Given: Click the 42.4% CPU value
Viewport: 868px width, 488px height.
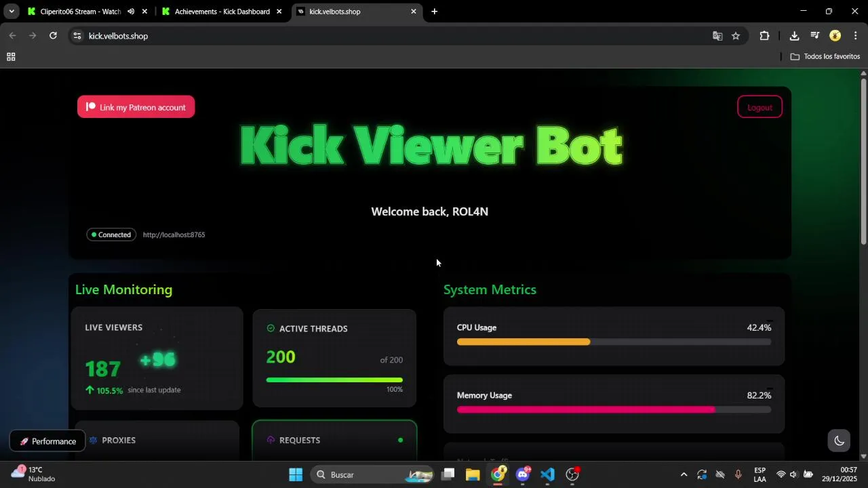Looking at the screenshot, I should click(x=759, y=327).
